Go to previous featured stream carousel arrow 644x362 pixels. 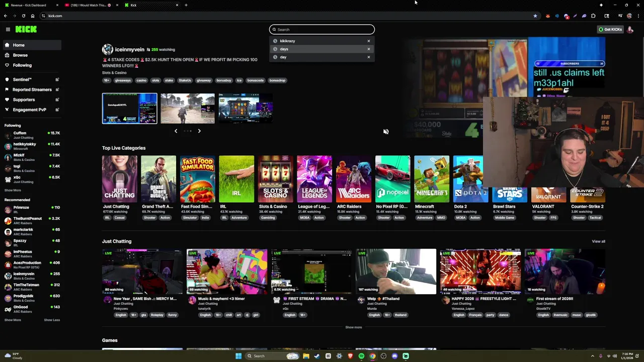tap(176, 131)
